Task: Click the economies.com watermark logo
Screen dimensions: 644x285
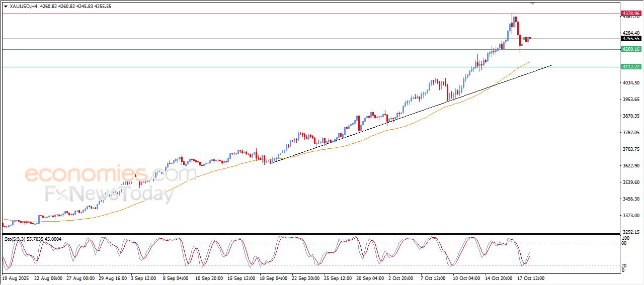Action: pos(110,174)
